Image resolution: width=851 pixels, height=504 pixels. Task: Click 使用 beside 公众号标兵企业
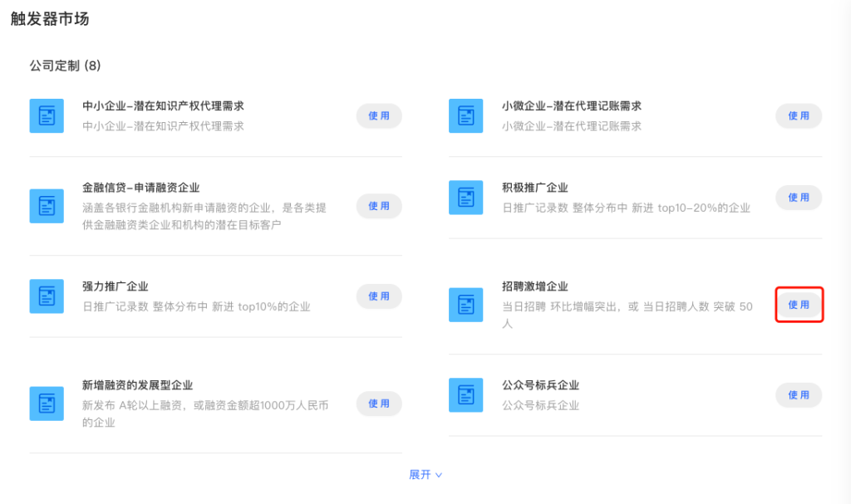799,395
